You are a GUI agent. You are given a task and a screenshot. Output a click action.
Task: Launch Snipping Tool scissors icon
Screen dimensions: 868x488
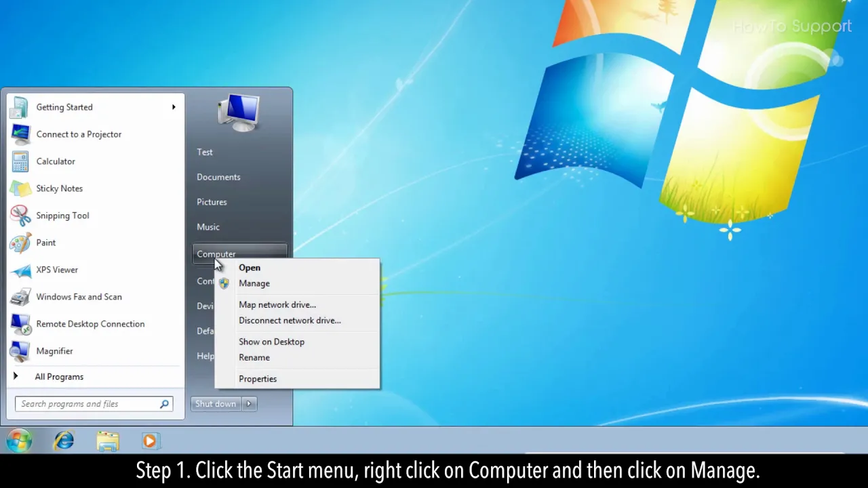point(20,216)
